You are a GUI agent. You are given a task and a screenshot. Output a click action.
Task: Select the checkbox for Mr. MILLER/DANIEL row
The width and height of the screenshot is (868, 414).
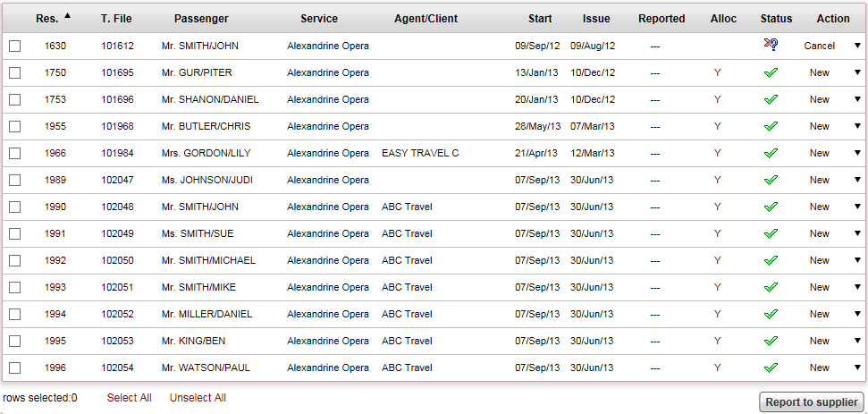[15, 315]
